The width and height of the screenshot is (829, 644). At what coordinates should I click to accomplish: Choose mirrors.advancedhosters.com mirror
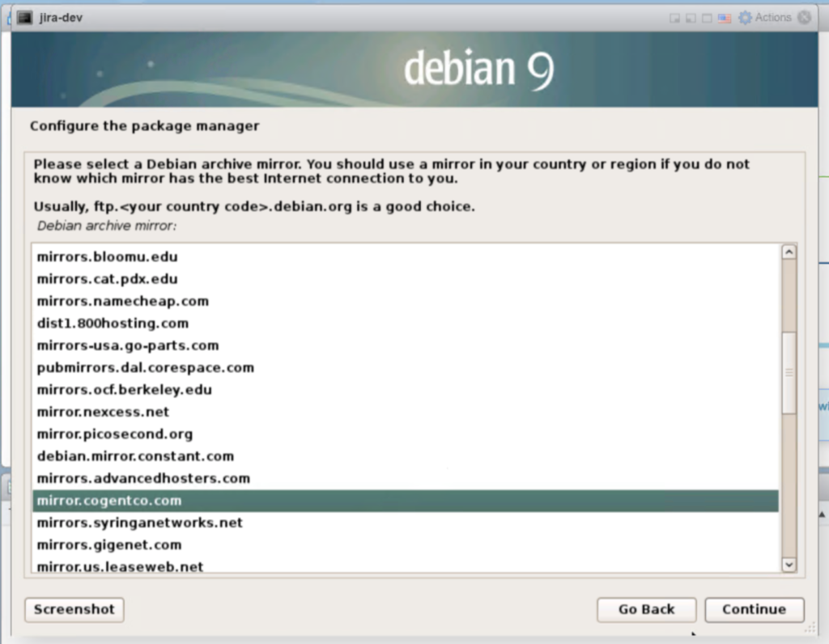pyautogui.click(x=406, y=479)
